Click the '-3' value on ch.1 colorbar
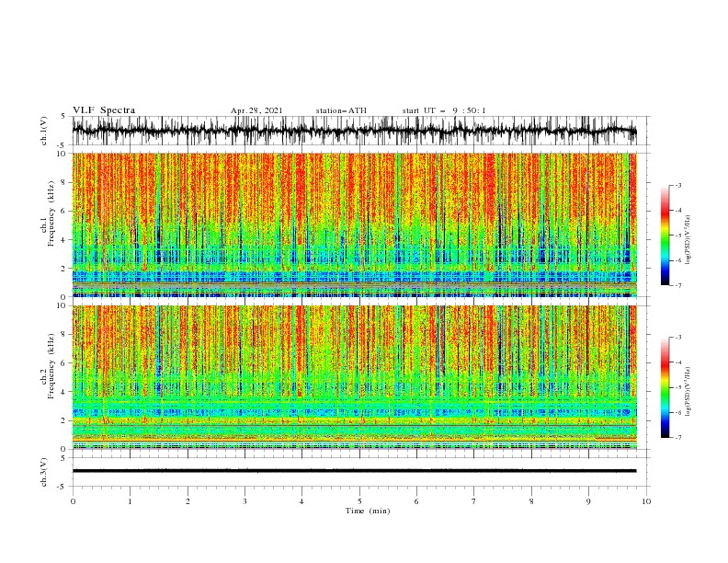728x563 pixels. [678, 185]
